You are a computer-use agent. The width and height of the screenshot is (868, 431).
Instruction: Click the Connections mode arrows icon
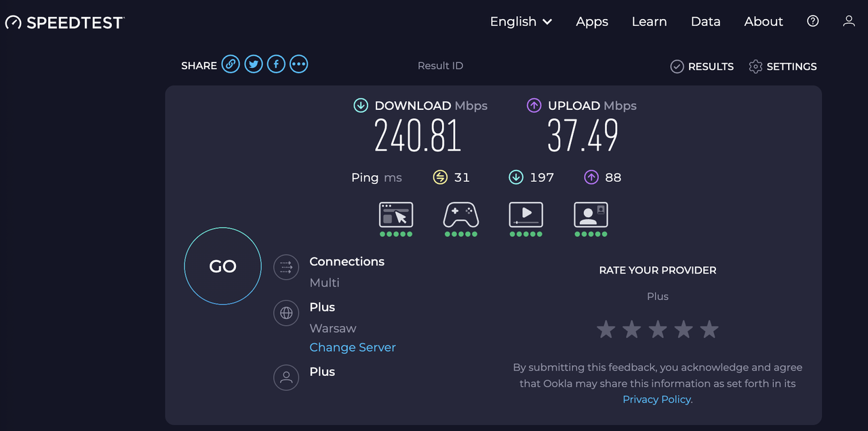[286, 267]
